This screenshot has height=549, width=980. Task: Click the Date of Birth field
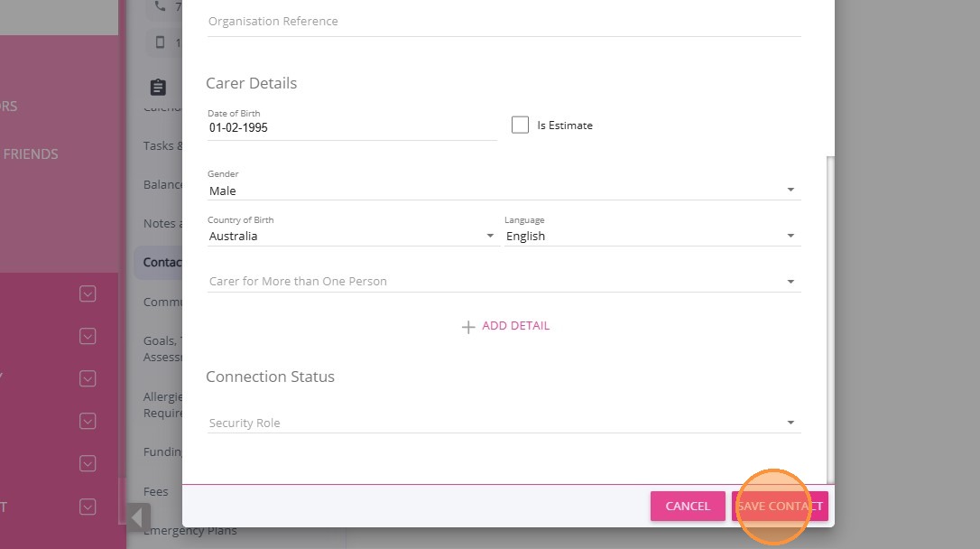[352, 128]
